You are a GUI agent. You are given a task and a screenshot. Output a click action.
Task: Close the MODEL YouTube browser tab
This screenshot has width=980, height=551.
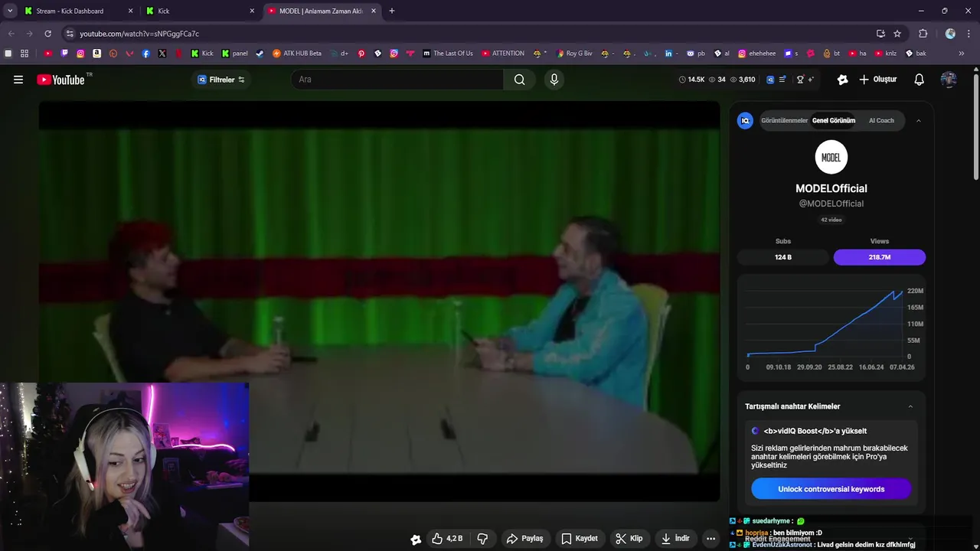tap(374, 11)
